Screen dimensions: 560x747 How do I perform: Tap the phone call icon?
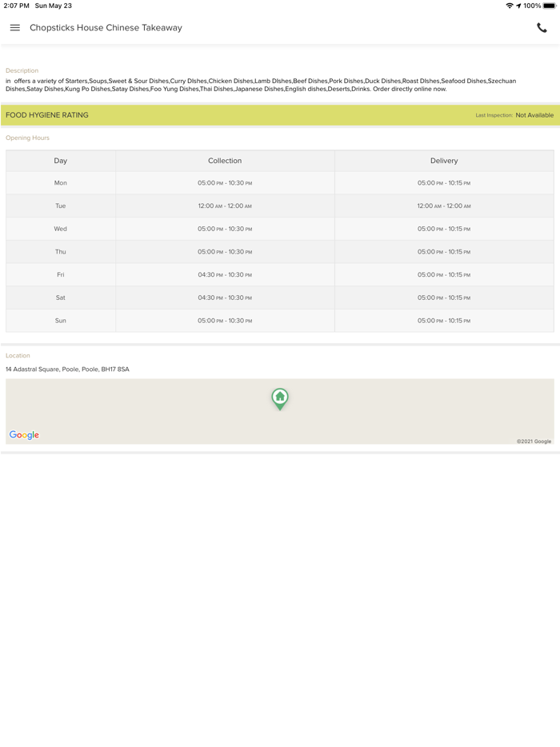(542, 28)
